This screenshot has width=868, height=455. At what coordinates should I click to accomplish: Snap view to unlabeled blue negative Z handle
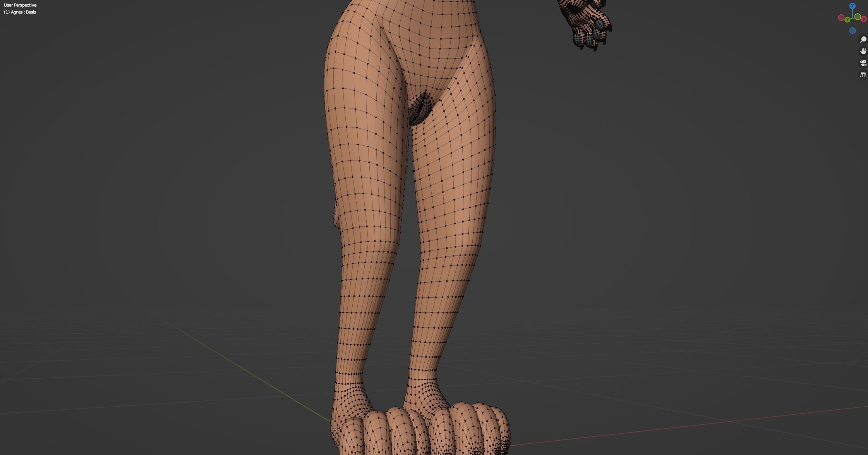[853, 31]
